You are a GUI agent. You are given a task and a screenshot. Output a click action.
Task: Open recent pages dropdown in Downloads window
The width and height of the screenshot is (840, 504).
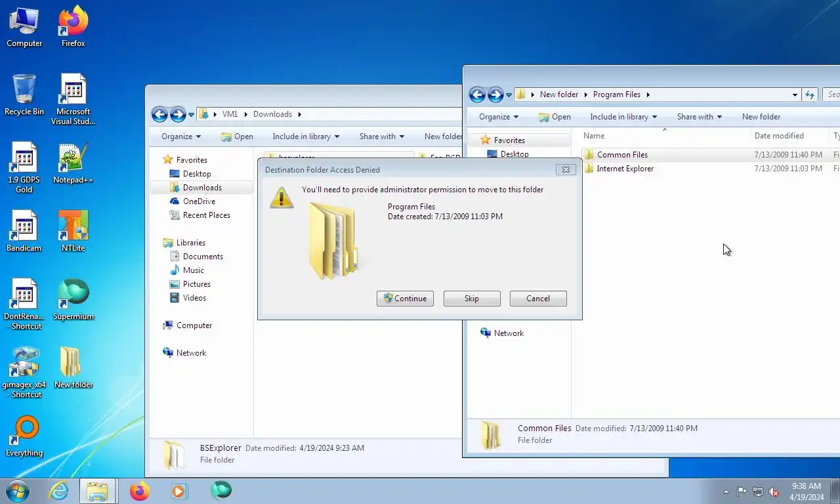click(x=191, y=115)
